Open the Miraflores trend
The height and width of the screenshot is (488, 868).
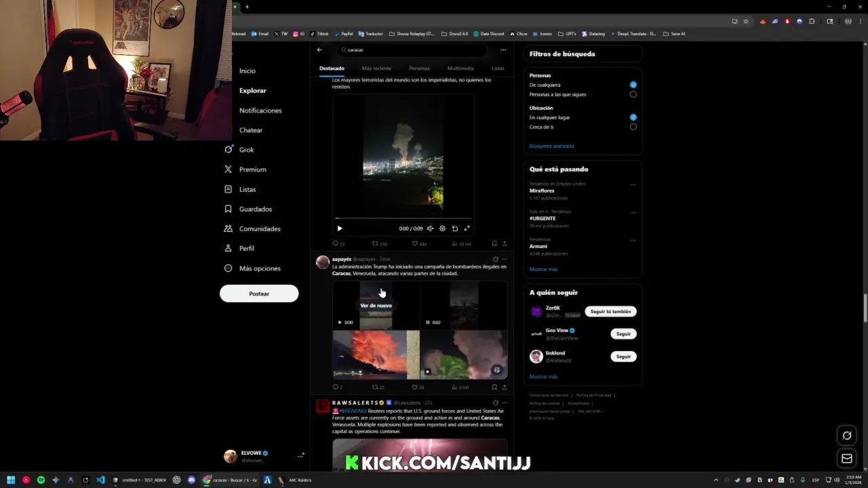pyautogui.click(x=542, y=190)
